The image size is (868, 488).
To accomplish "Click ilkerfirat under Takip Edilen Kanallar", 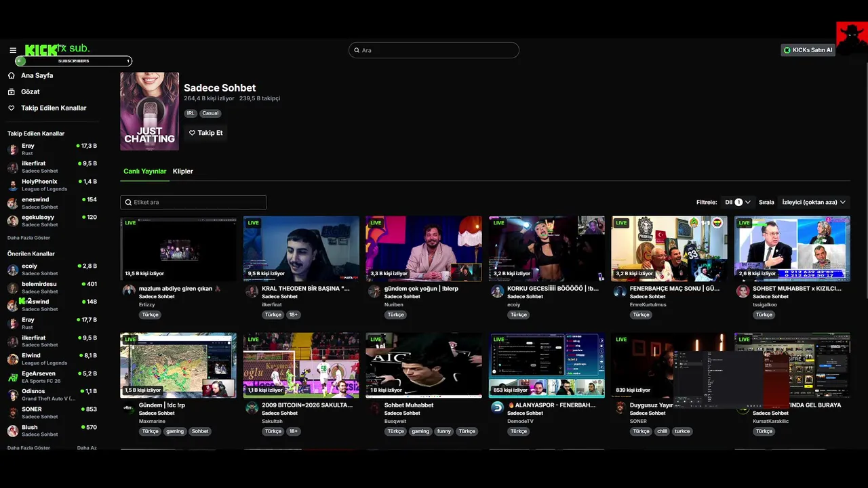I will (33, 163).
